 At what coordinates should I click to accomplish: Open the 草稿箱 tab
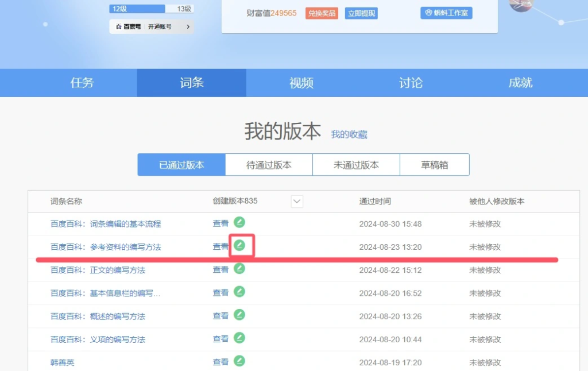pyautogui.click(x=435, y=165)
